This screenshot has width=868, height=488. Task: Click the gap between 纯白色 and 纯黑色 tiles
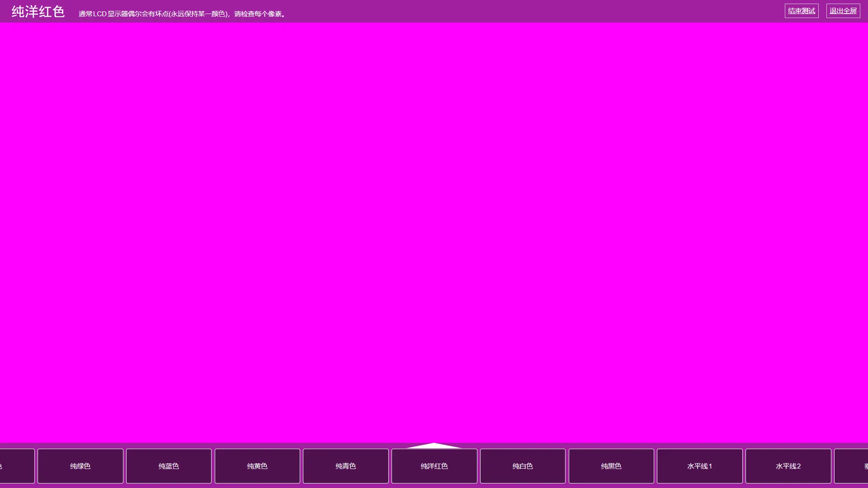click(567, 466)
